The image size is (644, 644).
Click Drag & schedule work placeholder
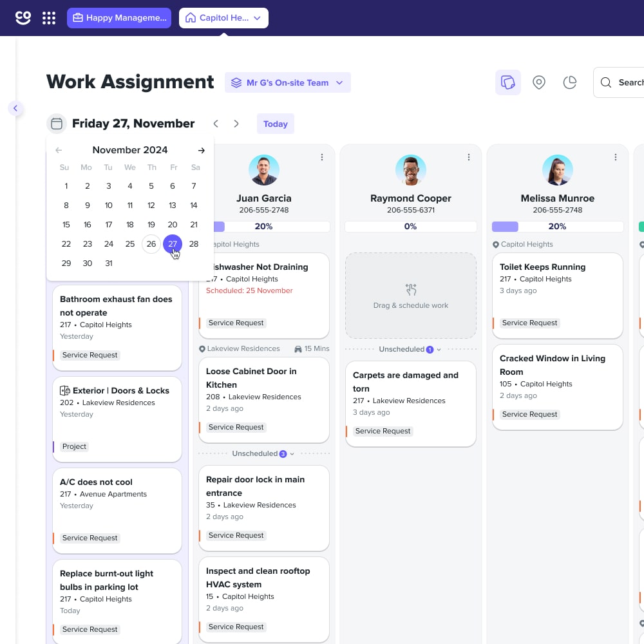pyautogui.click(x=411, y=296)
